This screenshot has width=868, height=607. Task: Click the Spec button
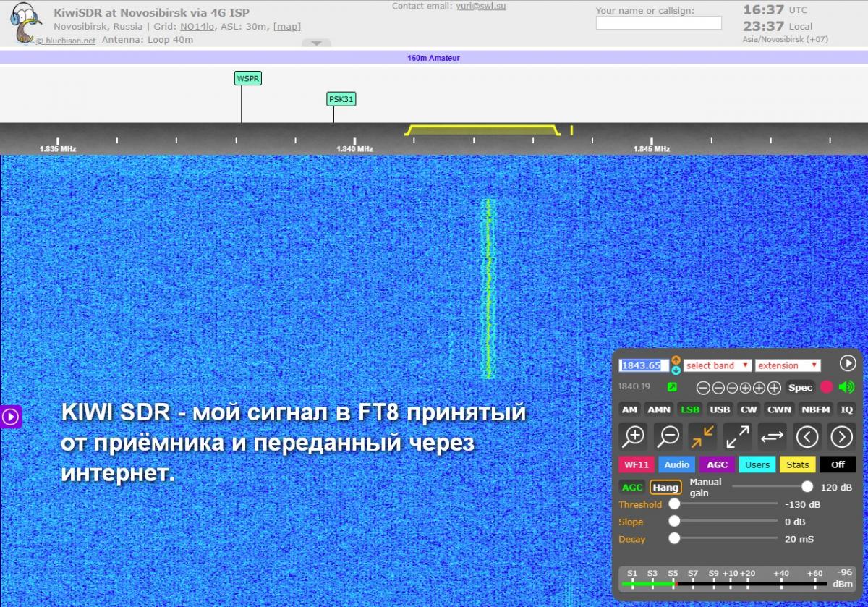(800, 387)
